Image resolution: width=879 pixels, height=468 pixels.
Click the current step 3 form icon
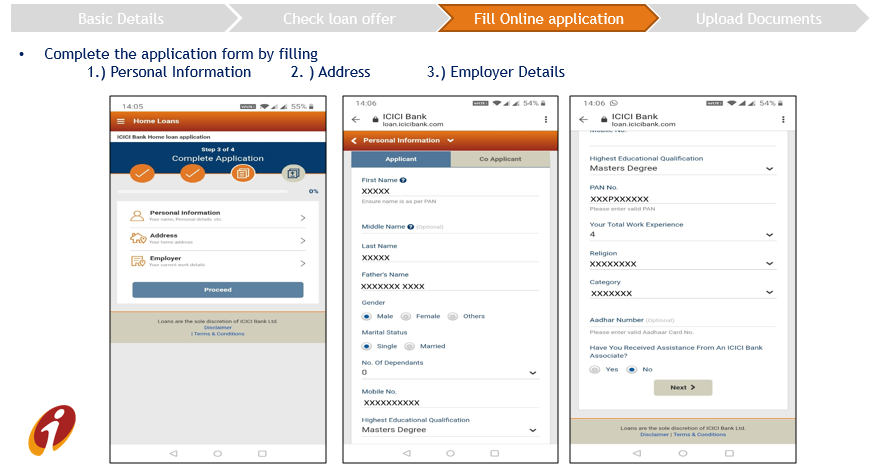point(243,173)
